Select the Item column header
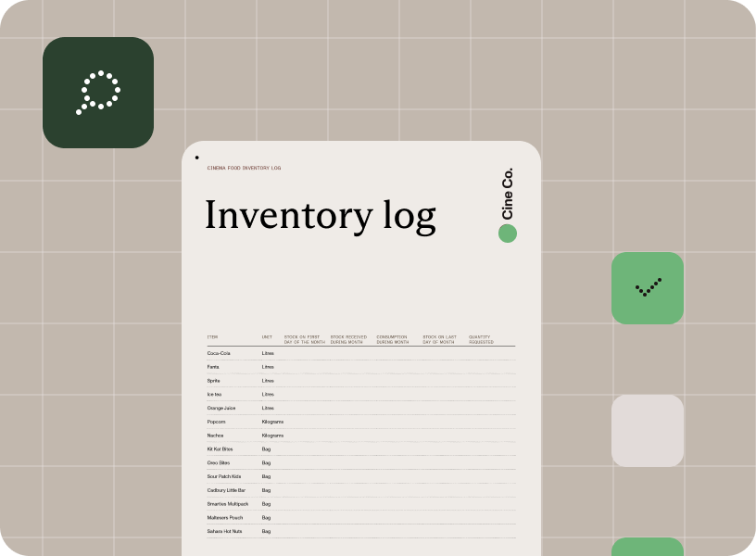The image size is (756, 556). tap(213, 337)
